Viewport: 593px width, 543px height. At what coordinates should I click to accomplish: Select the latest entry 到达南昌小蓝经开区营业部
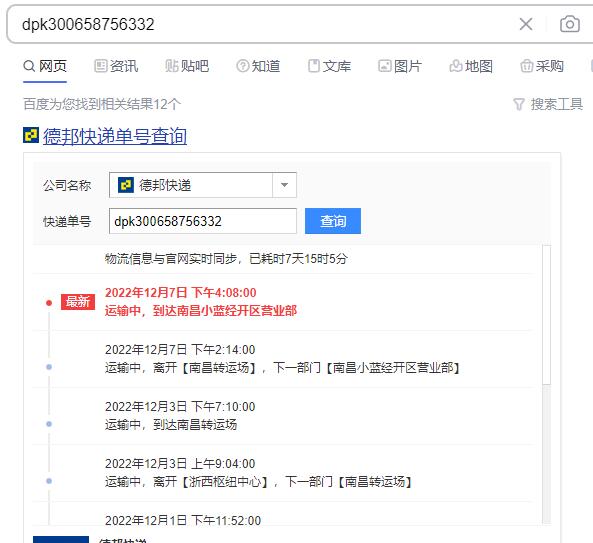(x=201, y=311)
